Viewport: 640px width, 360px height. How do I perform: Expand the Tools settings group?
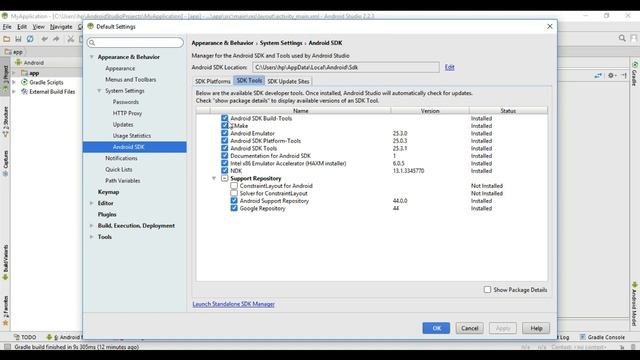[92, 237]
